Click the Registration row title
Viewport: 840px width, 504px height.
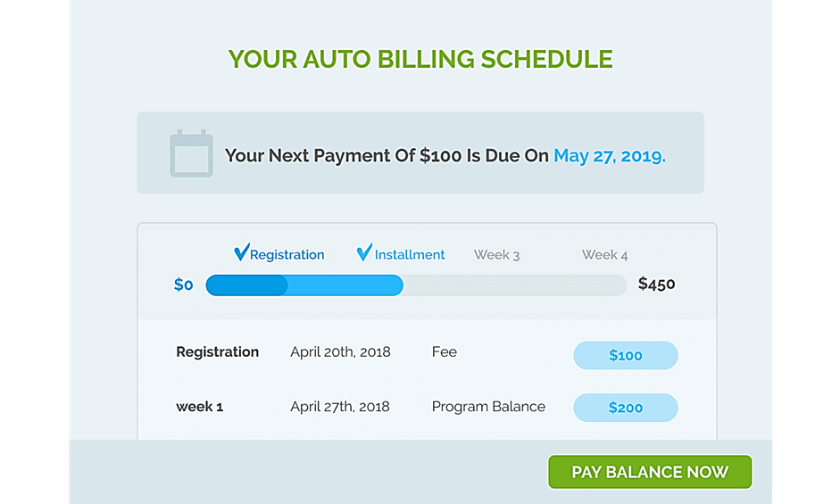point(217,352)
